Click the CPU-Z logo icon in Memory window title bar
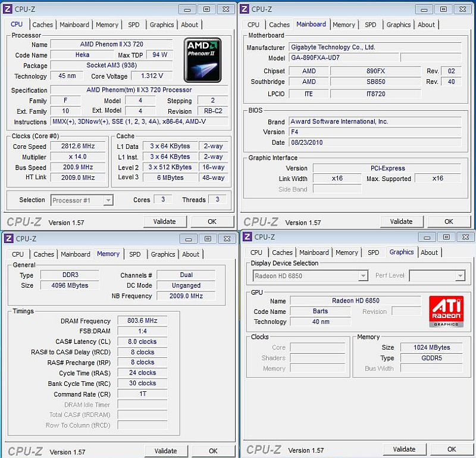The height and width of the screenshot is (458, 476). click(x=9, y=239)
